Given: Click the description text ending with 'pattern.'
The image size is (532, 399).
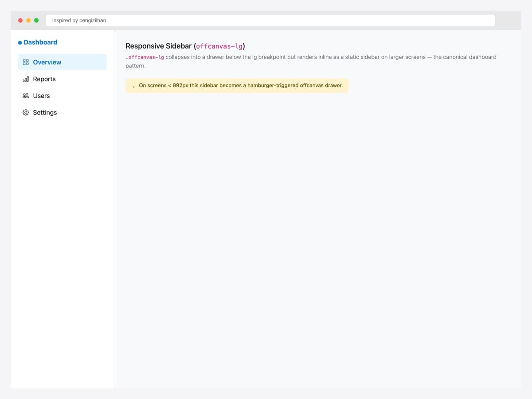Looking at the screenshot, I should coord(311,61).
